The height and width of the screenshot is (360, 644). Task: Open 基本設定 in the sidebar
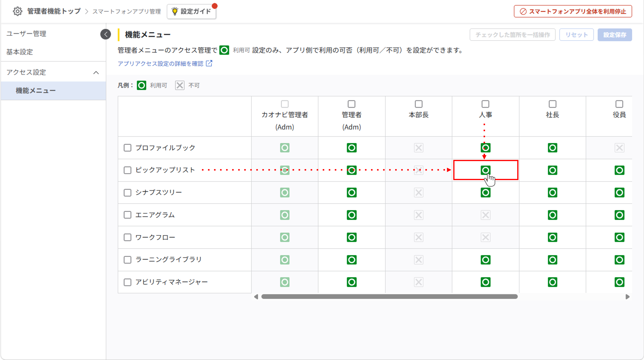(19, 52)
